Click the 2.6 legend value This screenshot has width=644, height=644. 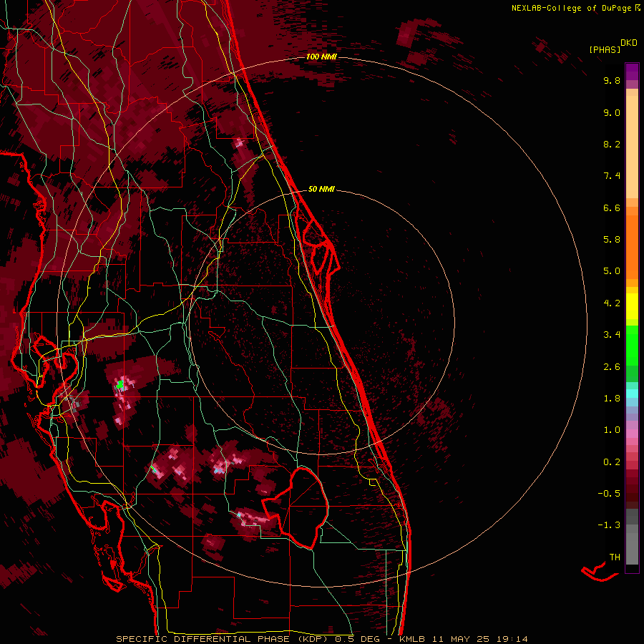612,367
